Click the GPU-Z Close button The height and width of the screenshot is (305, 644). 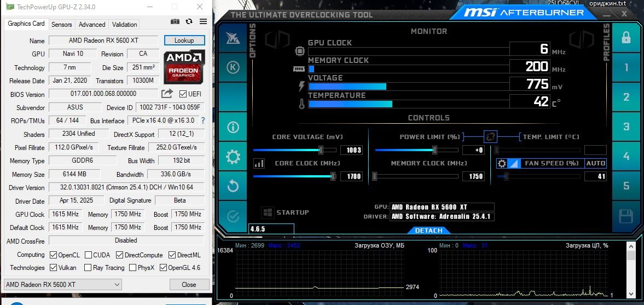coord(189,284)
